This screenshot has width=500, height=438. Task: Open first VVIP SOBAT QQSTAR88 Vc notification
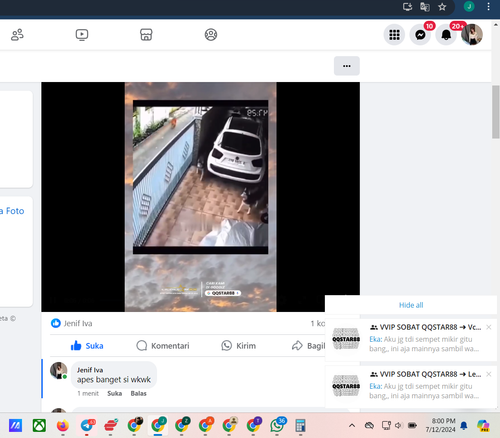click(x=411, y=340)
